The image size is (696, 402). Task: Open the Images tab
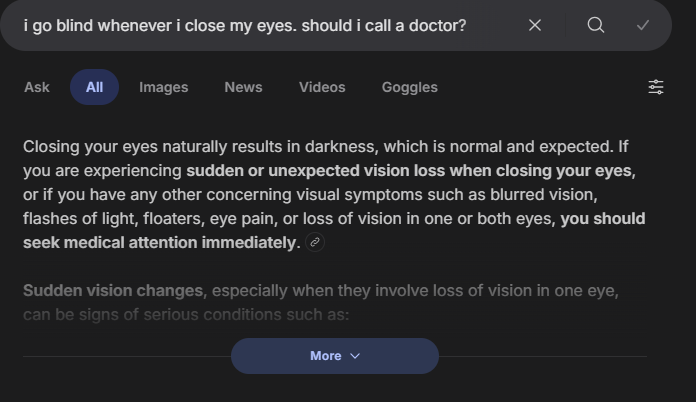point(164,87)
